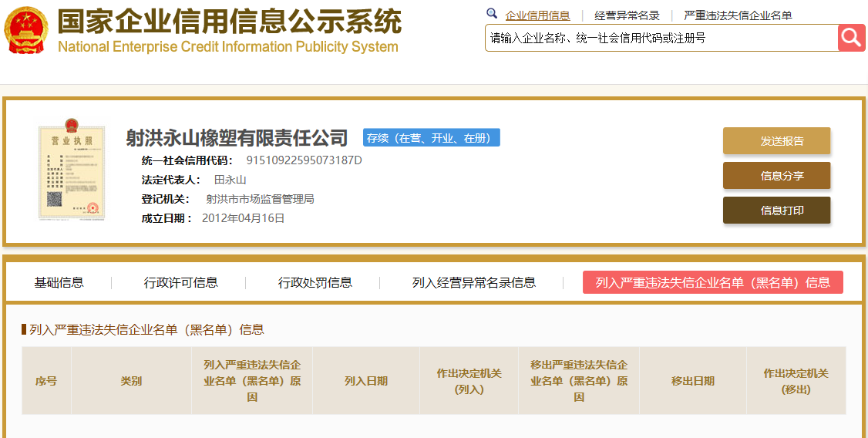Select the 企业信用信息 search category link
Image resolution: width=868 pixels, height=438 pixels.
537,15
